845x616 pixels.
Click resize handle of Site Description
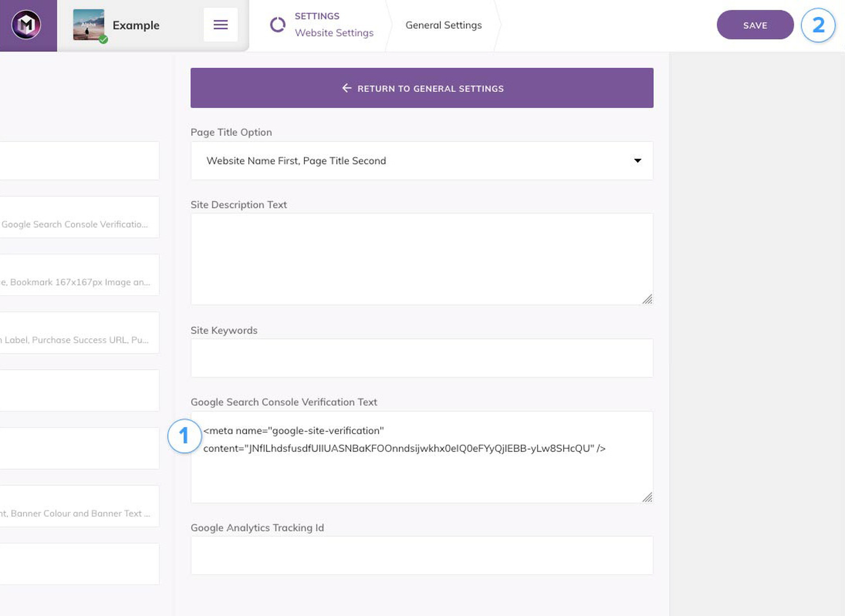click(x=647, y=299)
